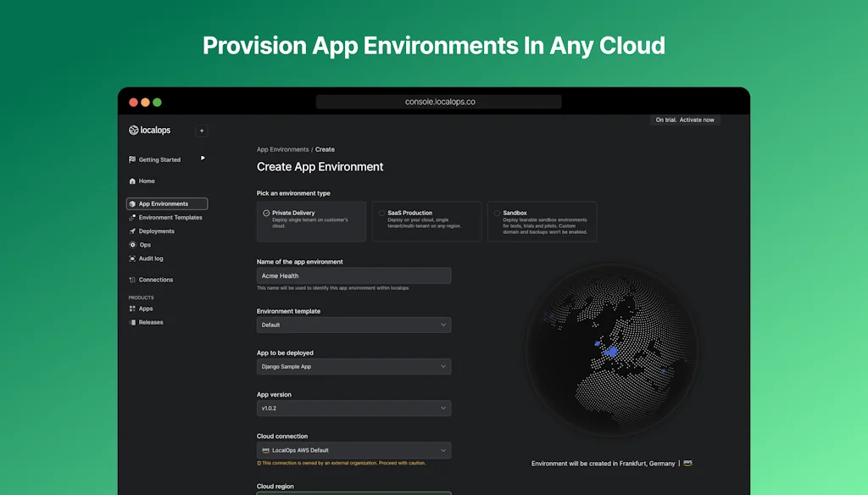868x495 pixels.
Task: Select the SaaS Production environment type
Action: [426, 220]
